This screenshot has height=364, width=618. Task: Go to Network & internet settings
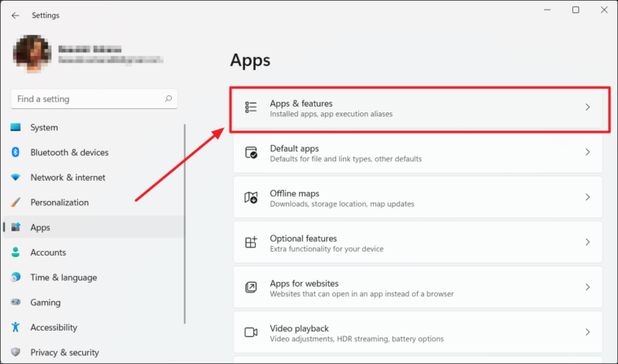click(x=68, y=178)
